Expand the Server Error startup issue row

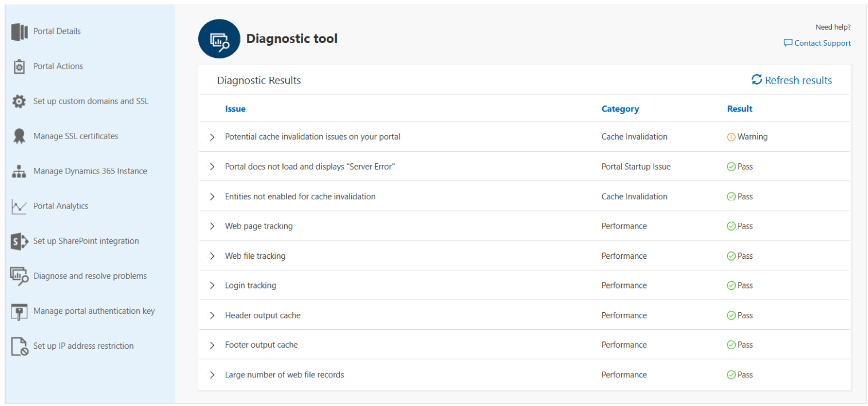[212, 166]
